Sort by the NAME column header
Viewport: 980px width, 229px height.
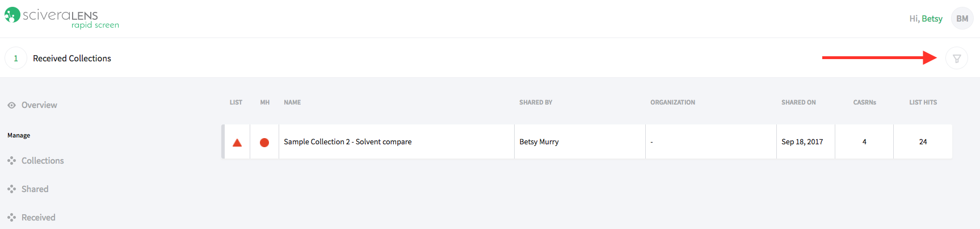[x=292, y=102]
